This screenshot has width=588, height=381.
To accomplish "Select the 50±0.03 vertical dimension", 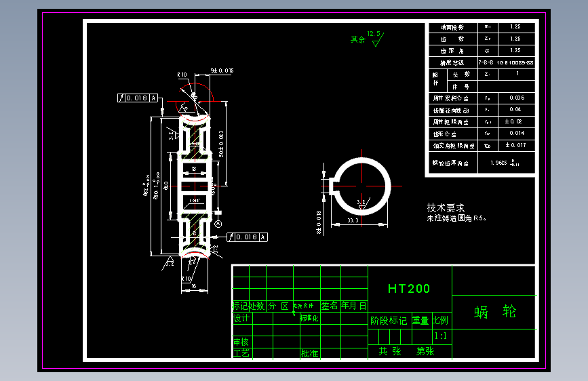I will [x=221, y=144].
